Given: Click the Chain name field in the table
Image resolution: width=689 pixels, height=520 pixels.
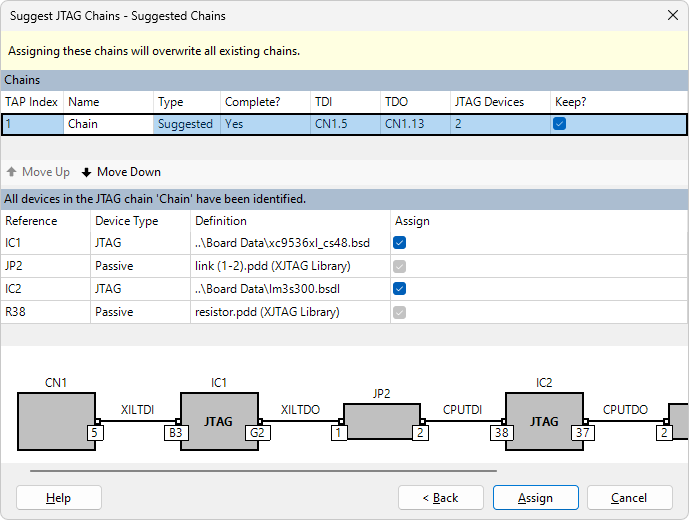Looking at the screenshot, I should pyautogui.click(x=108, y=125).
